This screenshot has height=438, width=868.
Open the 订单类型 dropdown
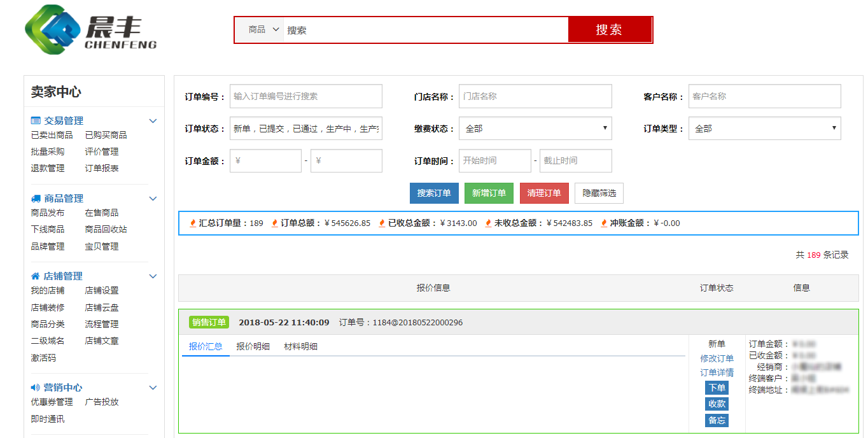(x=764, y=129)
